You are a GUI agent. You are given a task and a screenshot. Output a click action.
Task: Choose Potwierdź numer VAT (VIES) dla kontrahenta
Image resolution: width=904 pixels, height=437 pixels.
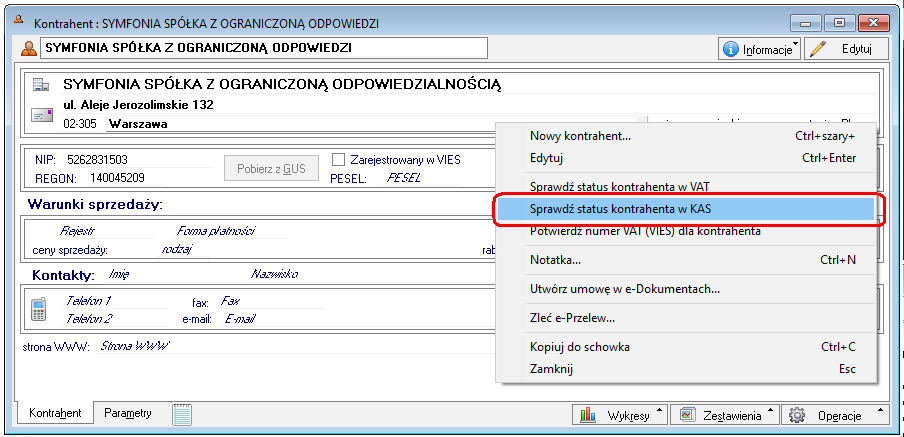click(686, 231)
